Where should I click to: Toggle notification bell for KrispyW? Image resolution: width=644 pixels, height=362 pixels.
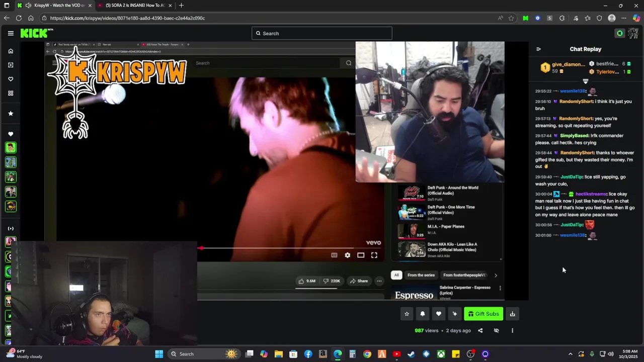pyautogui.click(x=423, y=314)
